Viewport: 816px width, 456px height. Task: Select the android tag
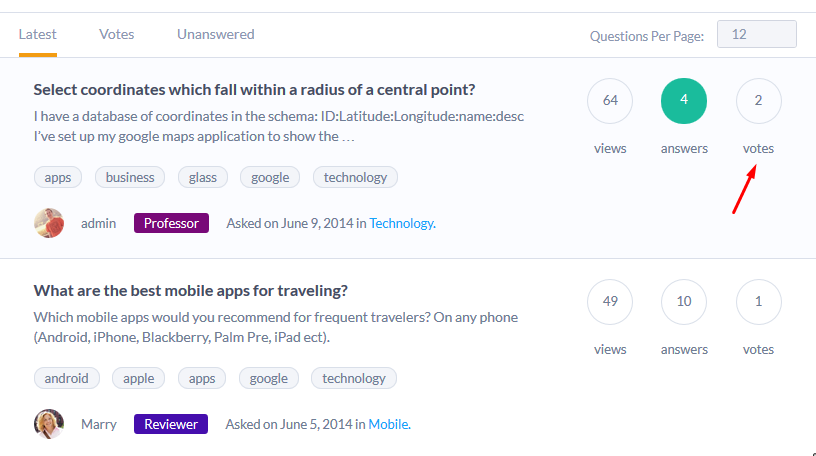coord(67,378)
